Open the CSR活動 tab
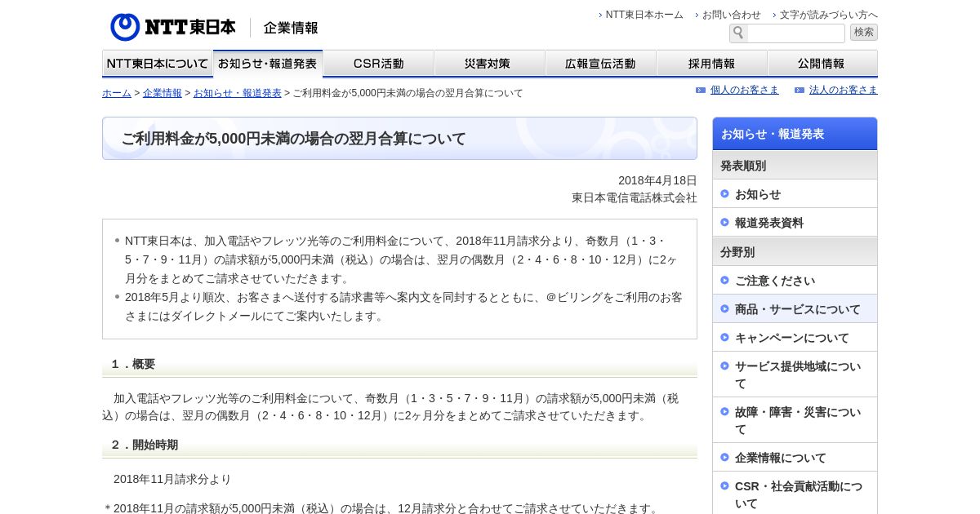 click(379, 63)
